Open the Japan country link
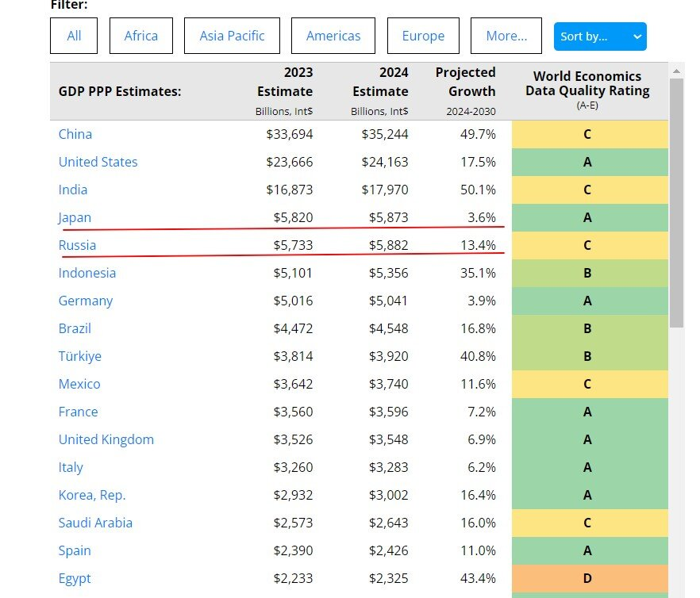The width and height of the screenshot is (700, 598). pos(75,218)
